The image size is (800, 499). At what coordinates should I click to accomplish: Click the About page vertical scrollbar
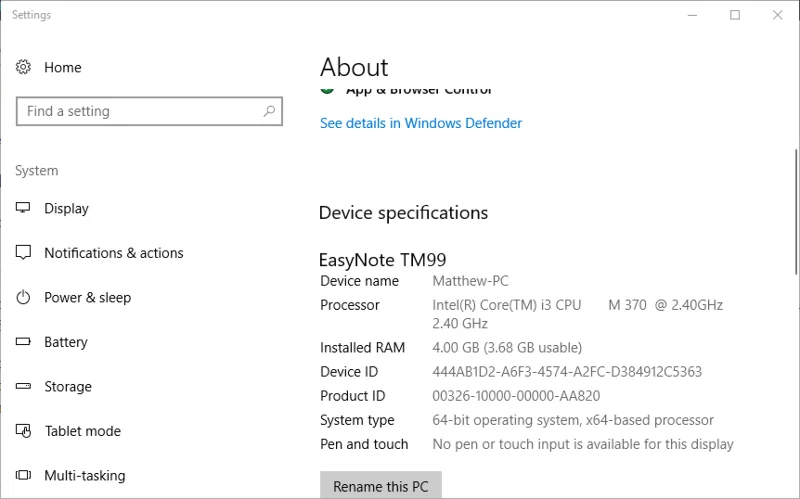(796, 212)
